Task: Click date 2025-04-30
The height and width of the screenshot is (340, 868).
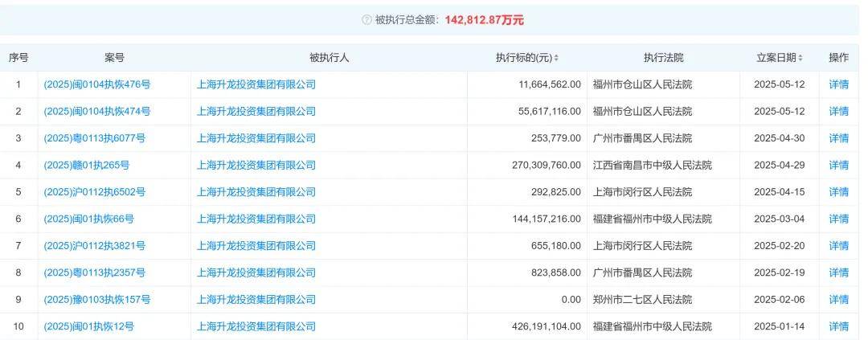Action: click(780, 138)
